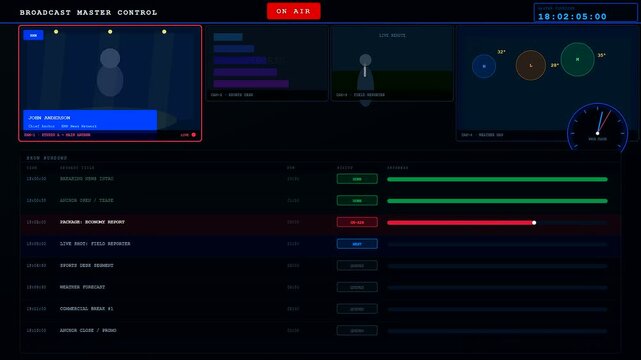Click the 28° temperature label

(x=554, y=65)
